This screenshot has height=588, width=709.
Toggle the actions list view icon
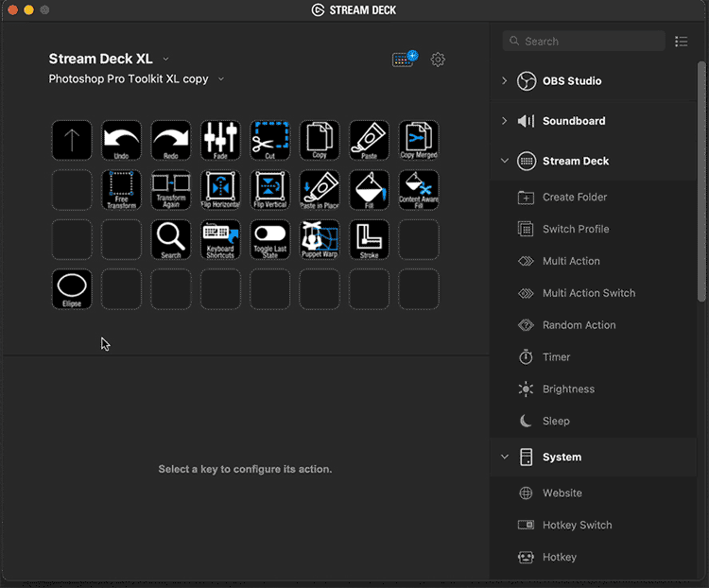click(682, 42)
